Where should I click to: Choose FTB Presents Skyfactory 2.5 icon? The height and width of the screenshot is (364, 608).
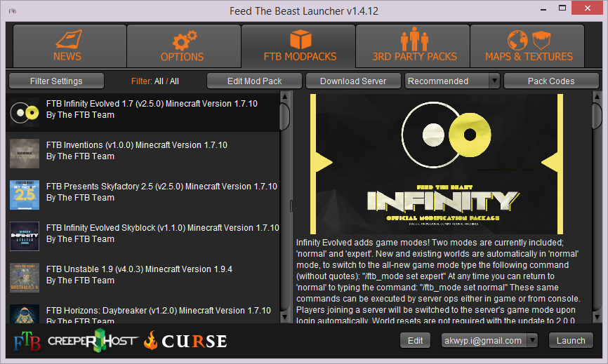pyautogui.click(x=25, y=194)
